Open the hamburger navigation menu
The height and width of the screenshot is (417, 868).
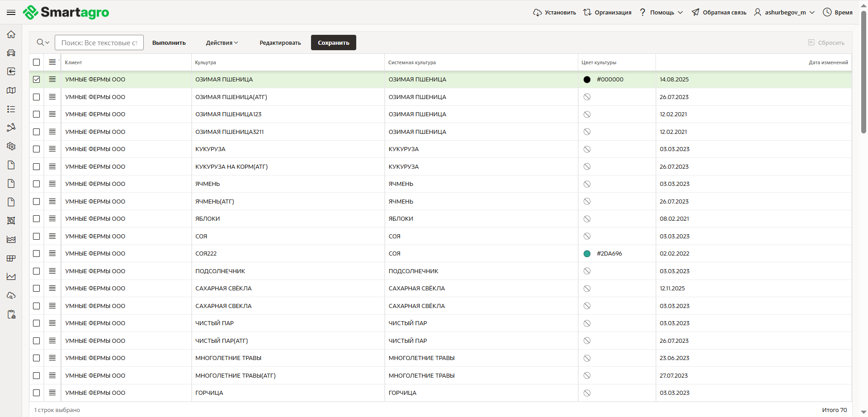click(x=11, y=12)
